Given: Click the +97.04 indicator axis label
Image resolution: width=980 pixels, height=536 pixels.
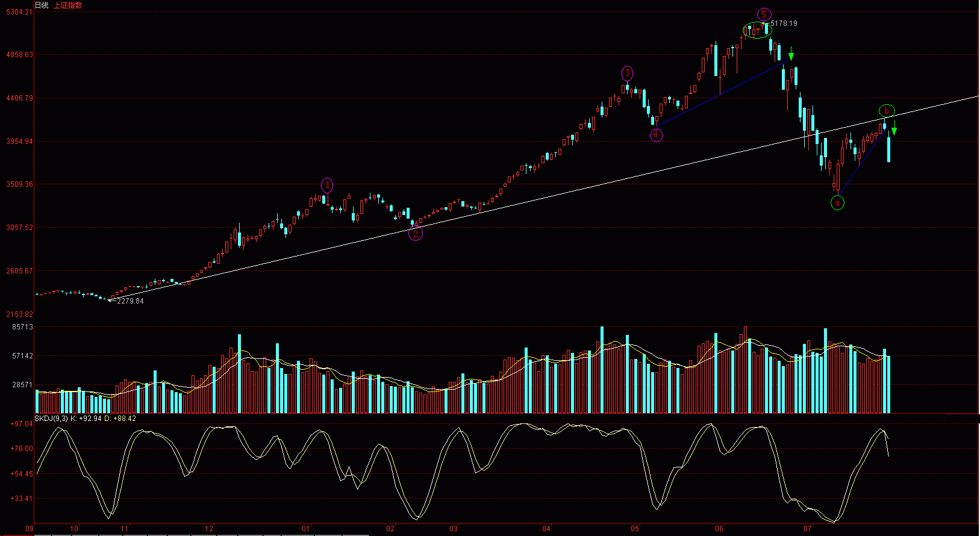Looking at the screenshot, I should 22,424.
